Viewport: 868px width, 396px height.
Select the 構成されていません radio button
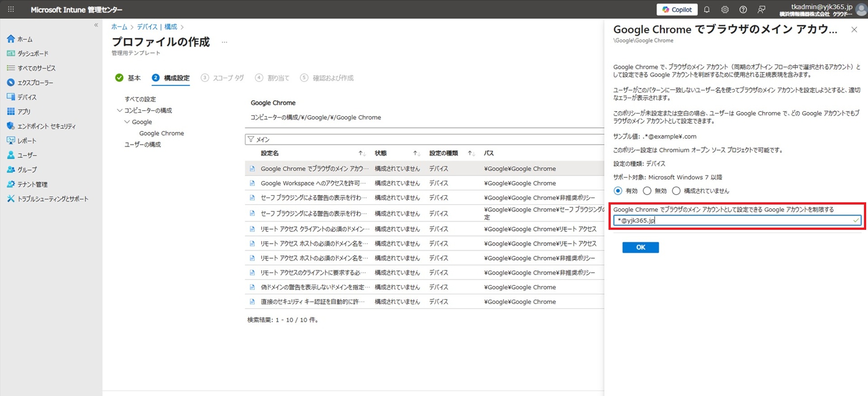click(x=676, y=191)
